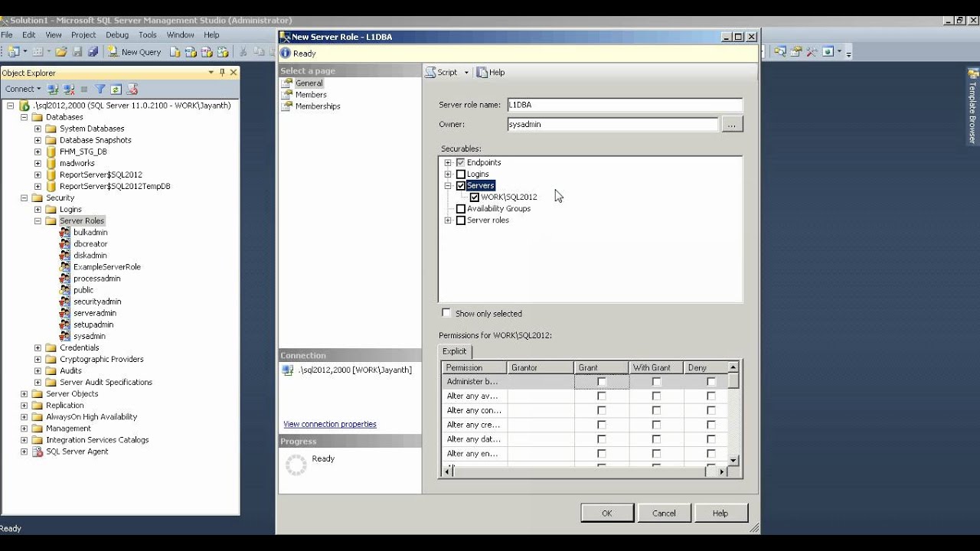The image size is (980, 551).
Task: Click the New Project toolbar icon
Action: pyautogui.click(x=14, y=52)
